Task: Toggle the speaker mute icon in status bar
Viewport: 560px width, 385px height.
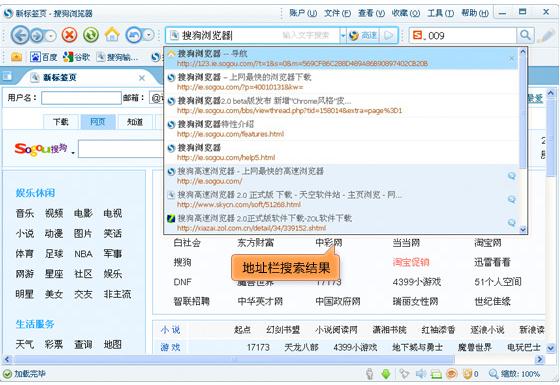Action: (x=421, y=374)
